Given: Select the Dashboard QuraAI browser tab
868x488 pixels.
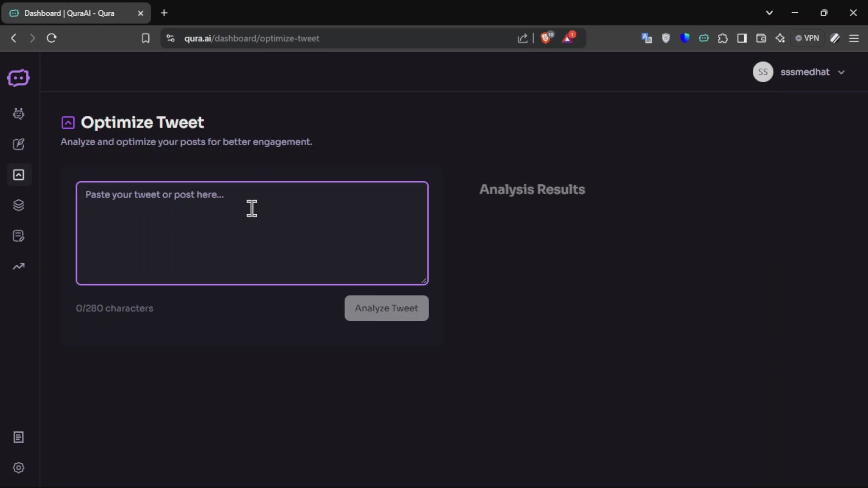Looking at the screenshot, I should 70,13.
